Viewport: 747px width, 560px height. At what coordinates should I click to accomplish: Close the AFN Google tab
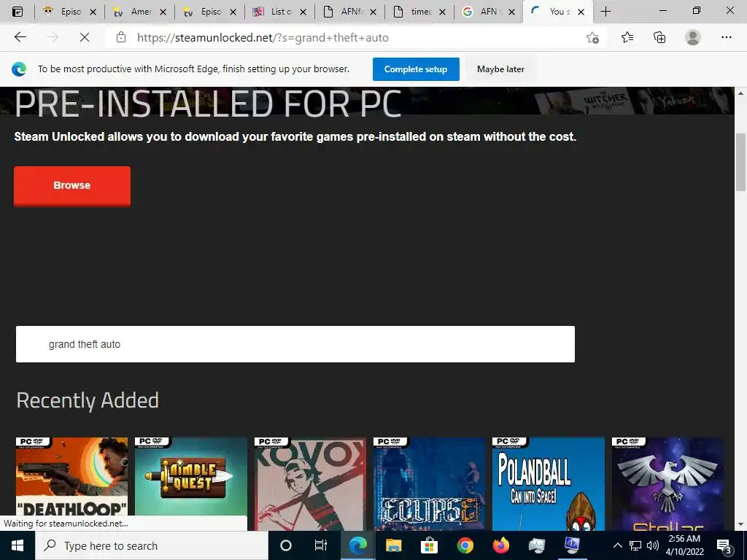[x=511, y=12]
